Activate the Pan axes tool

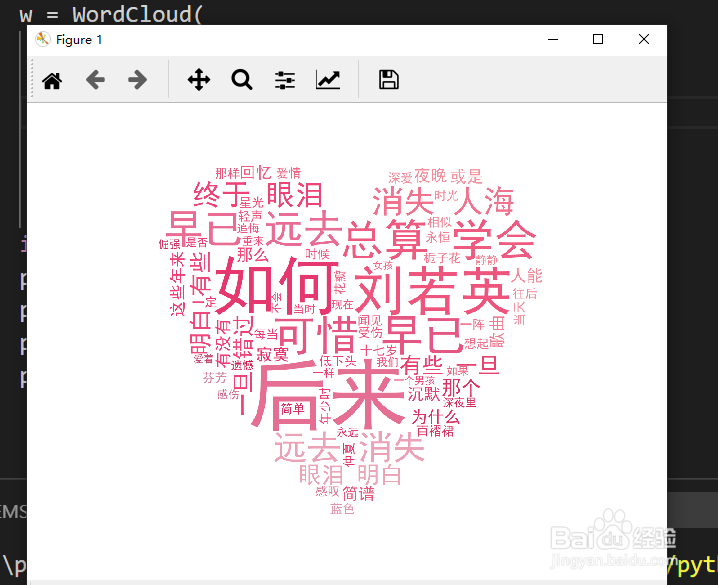[x=199, y=80]
